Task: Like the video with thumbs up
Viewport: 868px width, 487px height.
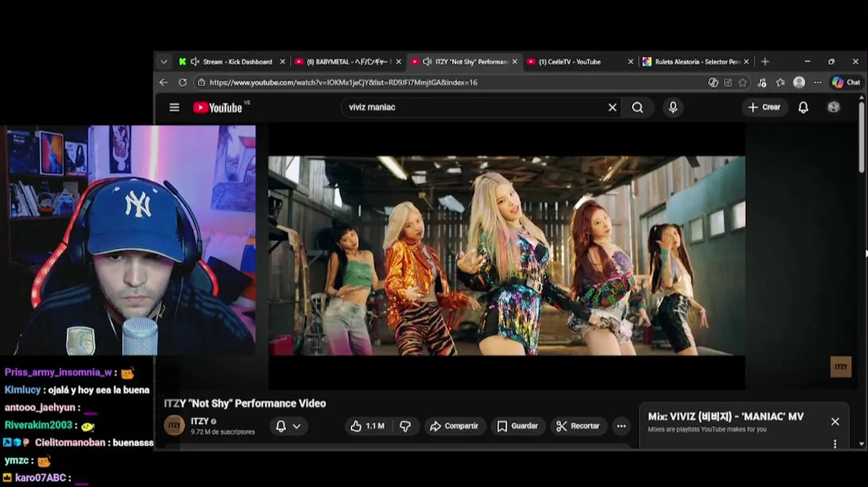Action: [366, 426]
